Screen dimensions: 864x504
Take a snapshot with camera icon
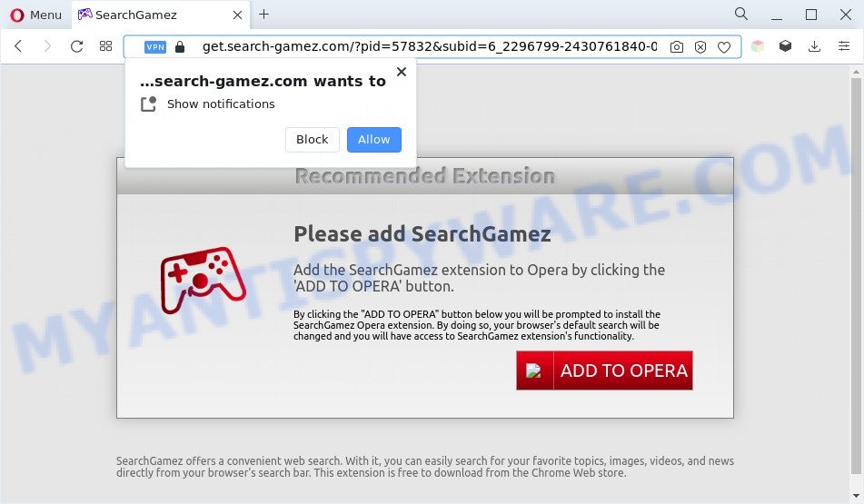[x=677, y=47]
